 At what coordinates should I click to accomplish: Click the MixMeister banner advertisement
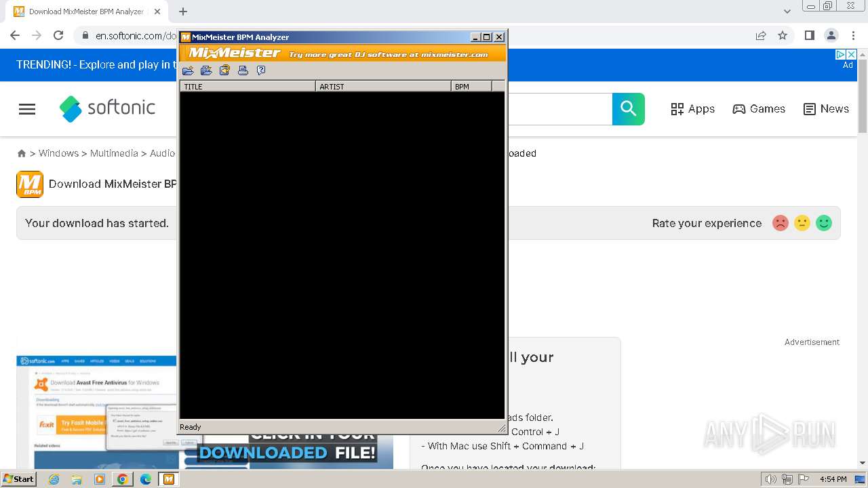[x=343, y=54]
